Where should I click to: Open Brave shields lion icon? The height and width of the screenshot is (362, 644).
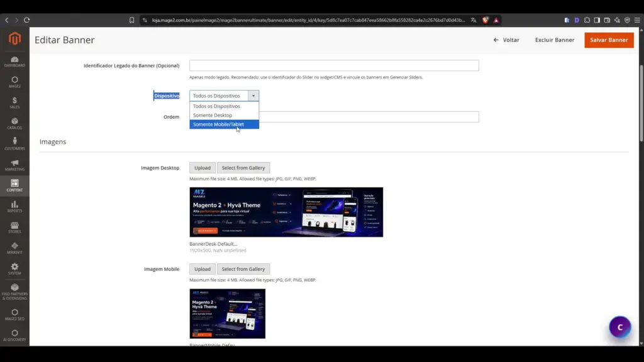click(486, 20)
